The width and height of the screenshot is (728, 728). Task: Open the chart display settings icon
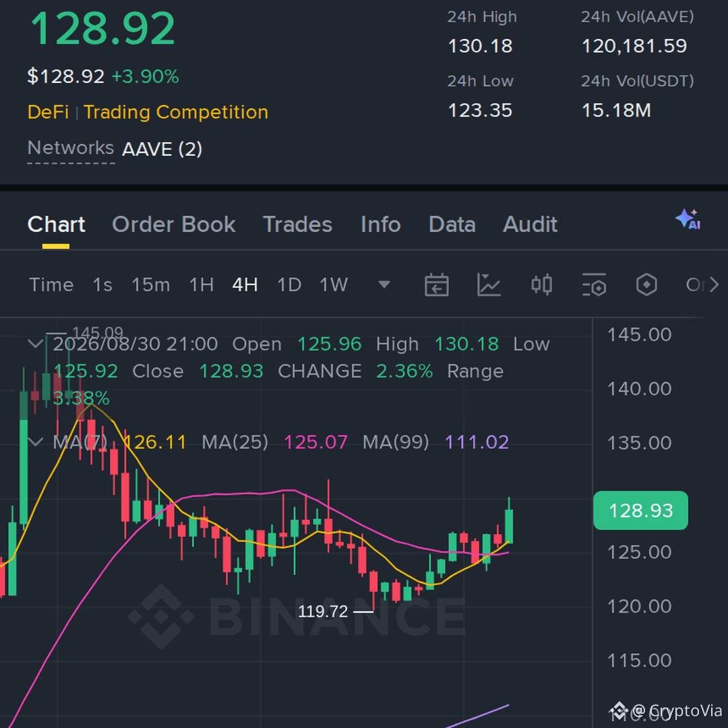(x=594, y=284)
